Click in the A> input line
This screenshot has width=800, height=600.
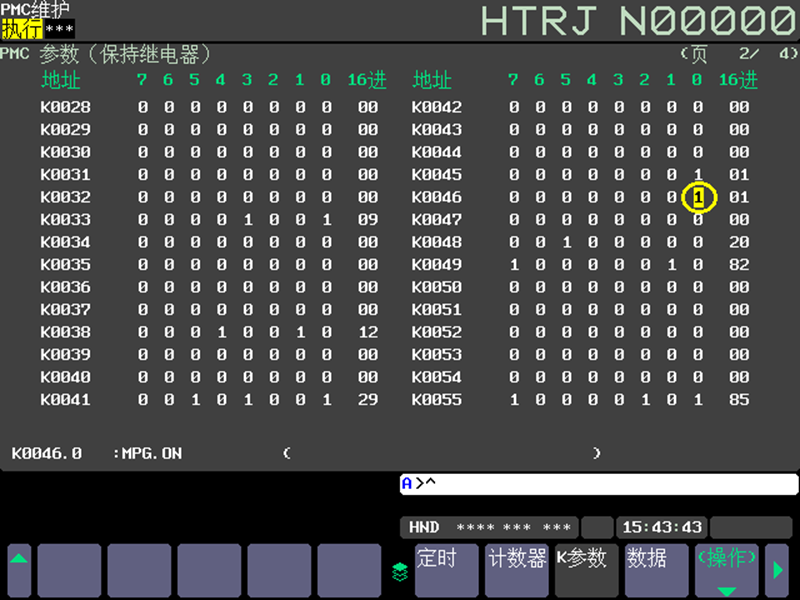click(599, 484)
